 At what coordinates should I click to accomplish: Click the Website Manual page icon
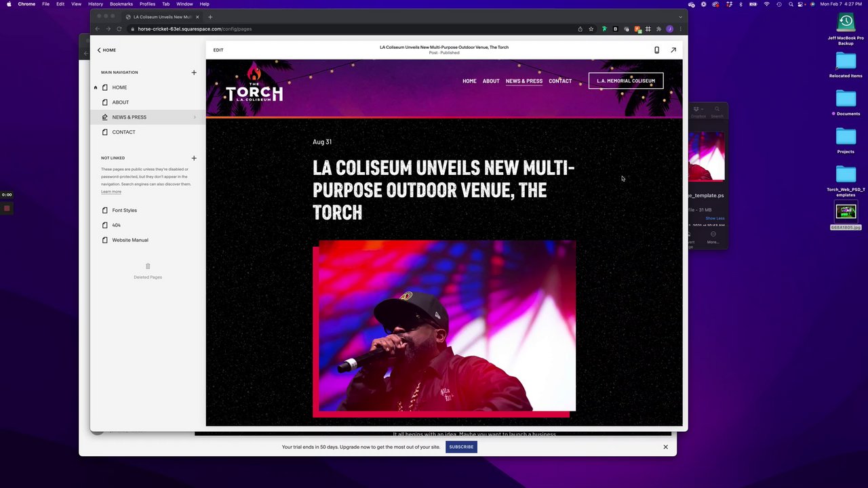pos(105,240)
